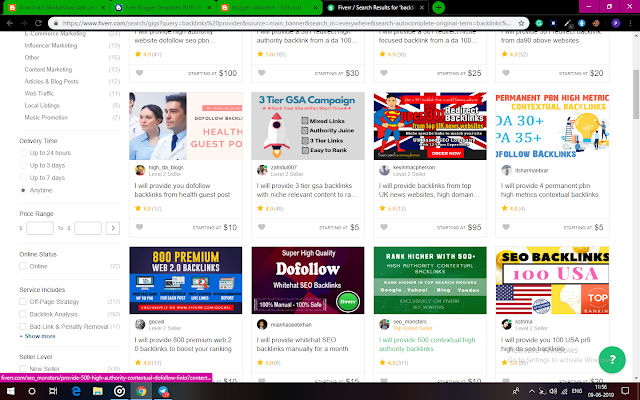Image resolution: width=640 pixels, height=400 pixels.
Task: Check the Online status checkbox
Action: pos(23,266)
